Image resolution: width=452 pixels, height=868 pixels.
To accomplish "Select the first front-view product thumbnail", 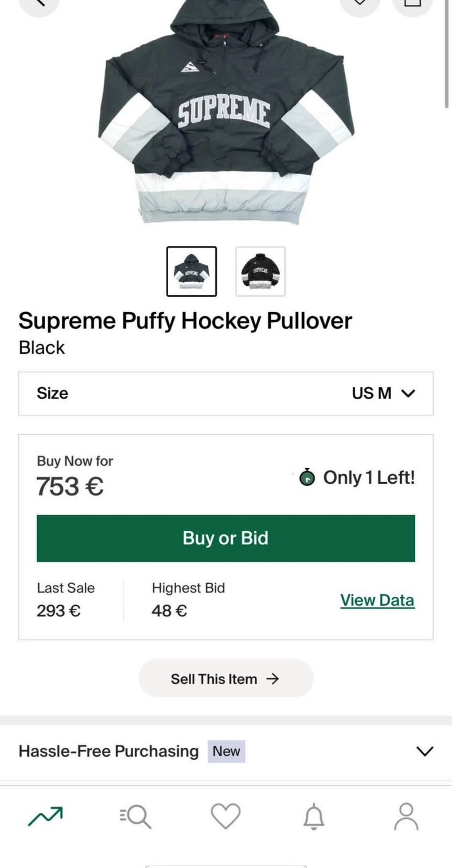I will click(x=192, y=271).
